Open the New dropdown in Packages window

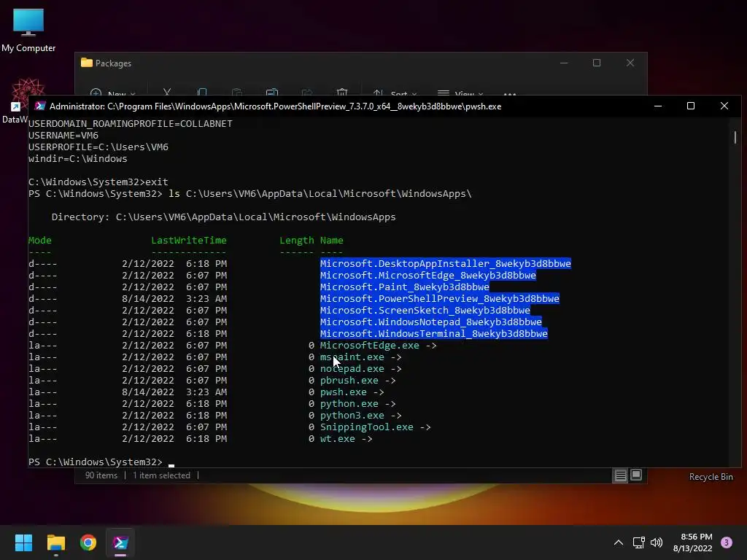click(x=113, y=92)
